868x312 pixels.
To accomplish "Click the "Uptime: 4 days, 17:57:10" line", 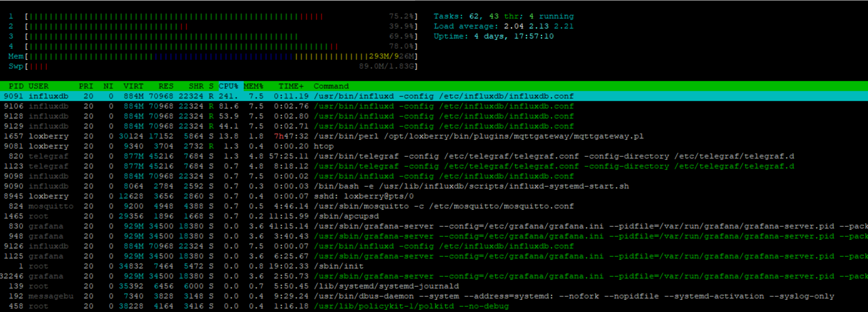I will click(x=494, y=36).
